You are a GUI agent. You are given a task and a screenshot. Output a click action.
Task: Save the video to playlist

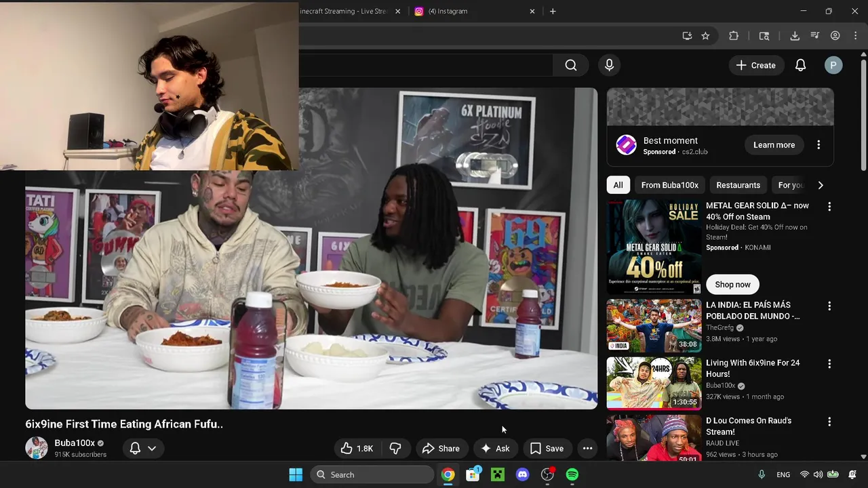[547, 448]
